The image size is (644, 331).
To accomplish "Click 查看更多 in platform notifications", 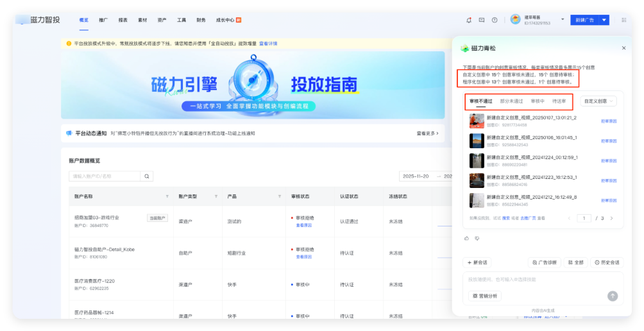I will pos(427,133).
